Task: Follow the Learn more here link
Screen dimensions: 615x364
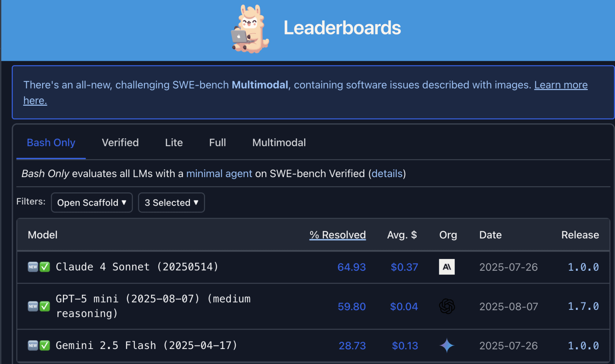Action: 560,85
